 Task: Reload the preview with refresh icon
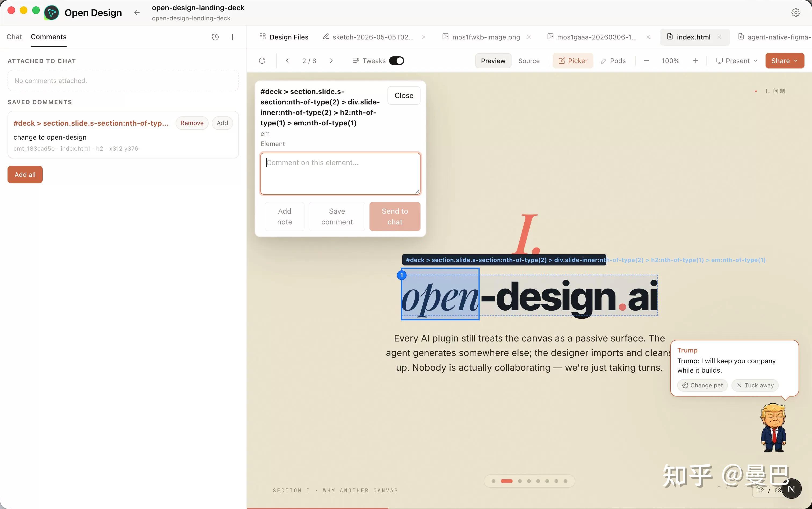(x=262, y=61)
